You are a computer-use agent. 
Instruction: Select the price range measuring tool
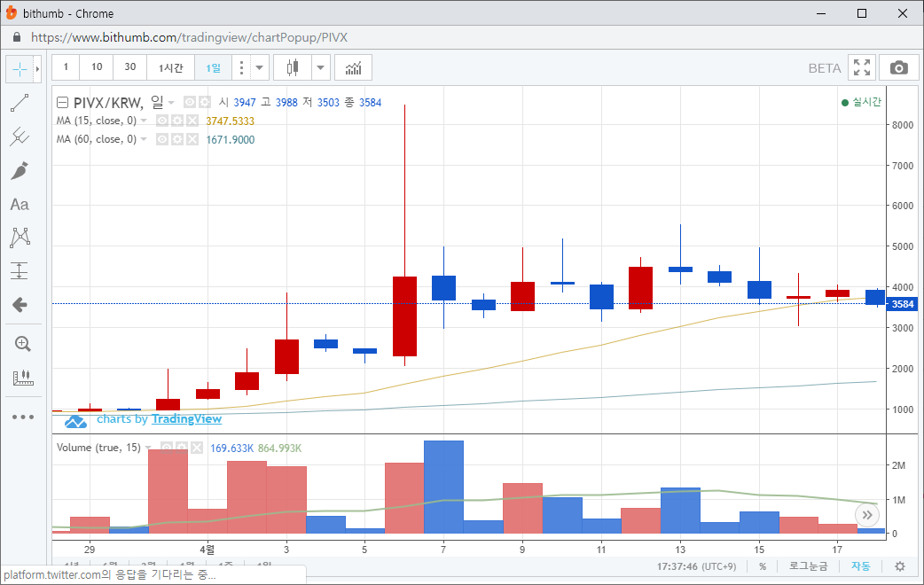pos(20,271)
